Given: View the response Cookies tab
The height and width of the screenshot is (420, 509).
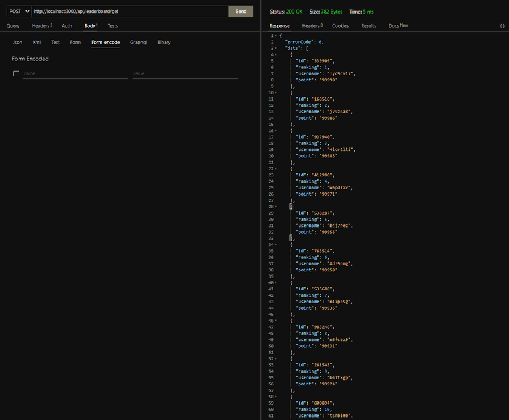Looking at the screenshot, I should pos(340,26).
